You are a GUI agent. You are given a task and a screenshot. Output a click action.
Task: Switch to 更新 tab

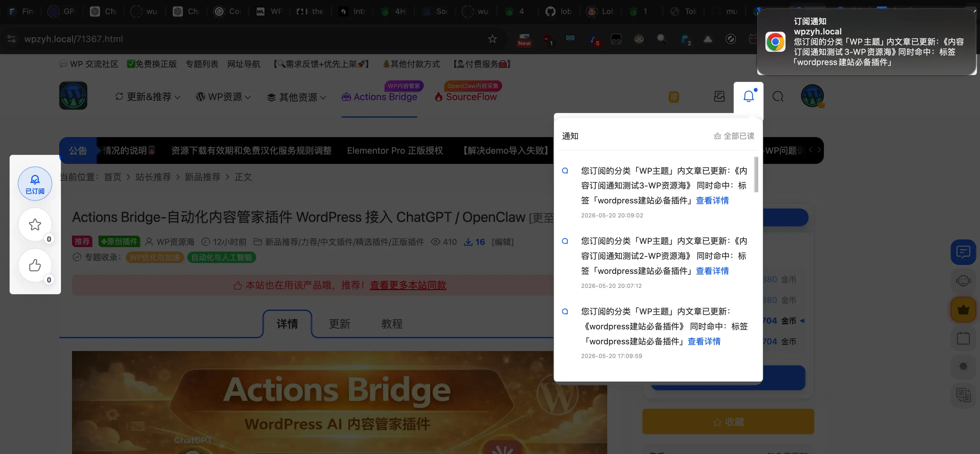(x=339, y=324)
